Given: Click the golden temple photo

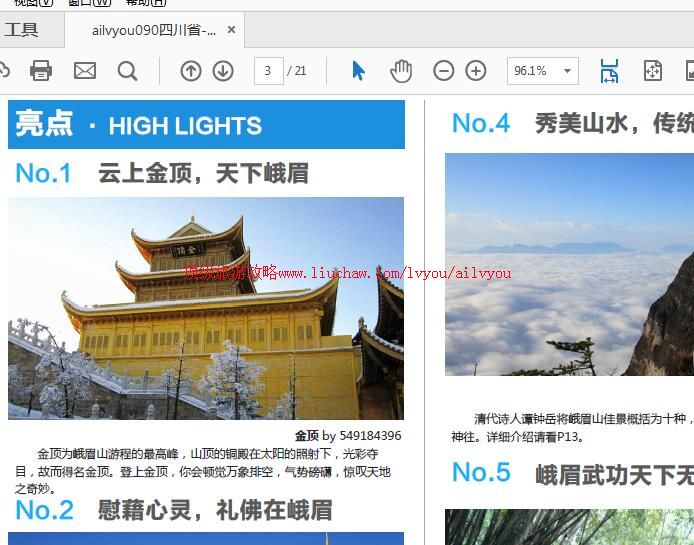Looking at the screenshot, I should click(206, 307).
